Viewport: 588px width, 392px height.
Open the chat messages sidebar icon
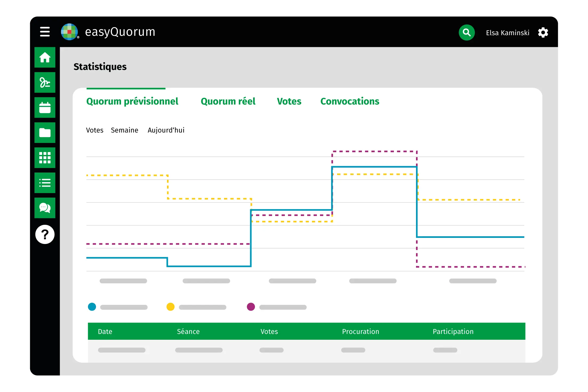[45, 208]
